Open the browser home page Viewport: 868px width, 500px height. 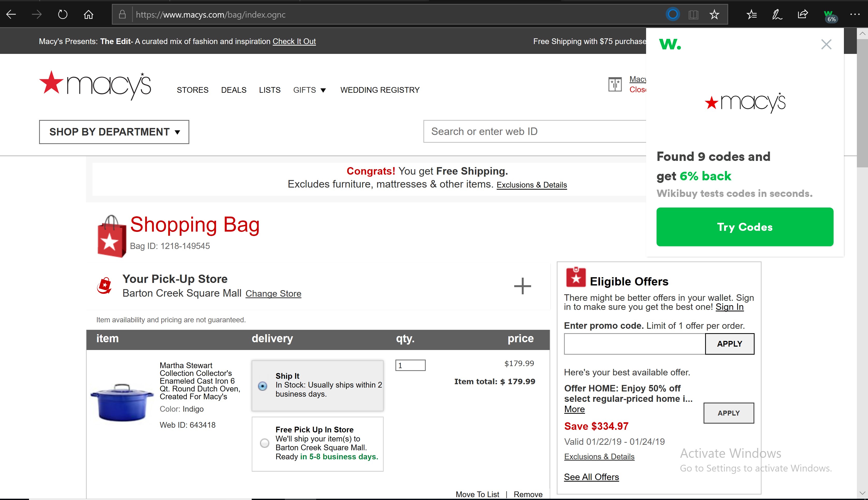click(89, 15)
